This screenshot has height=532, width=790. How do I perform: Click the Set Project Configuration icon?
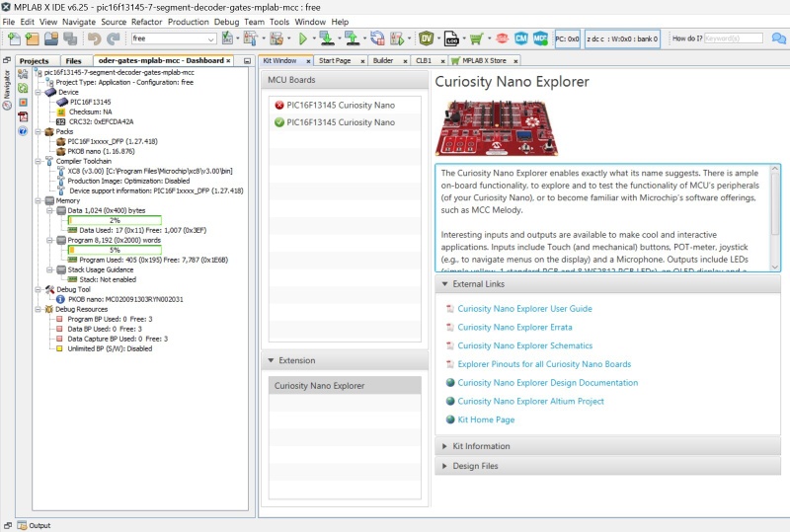tap(227, 38)
